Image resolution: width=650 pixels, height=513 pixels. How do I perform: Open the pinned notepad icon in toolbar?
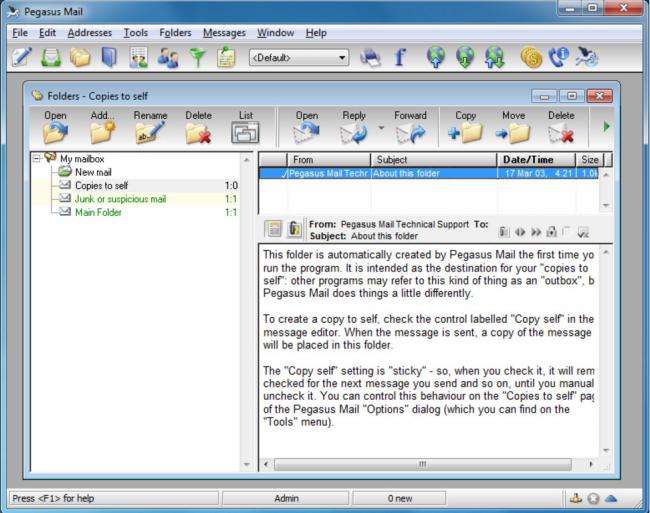pyautogui.click(x=226, y=57)
